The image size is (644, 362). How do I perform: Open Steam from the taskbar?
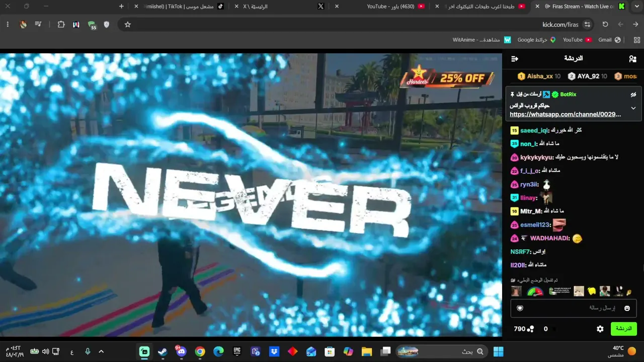(163, 351)
